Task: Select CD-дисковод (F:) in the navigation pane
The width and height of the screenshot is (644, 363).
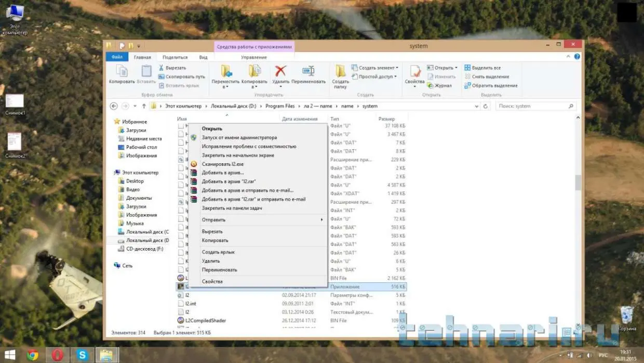Action: click(x=140, y=249)
